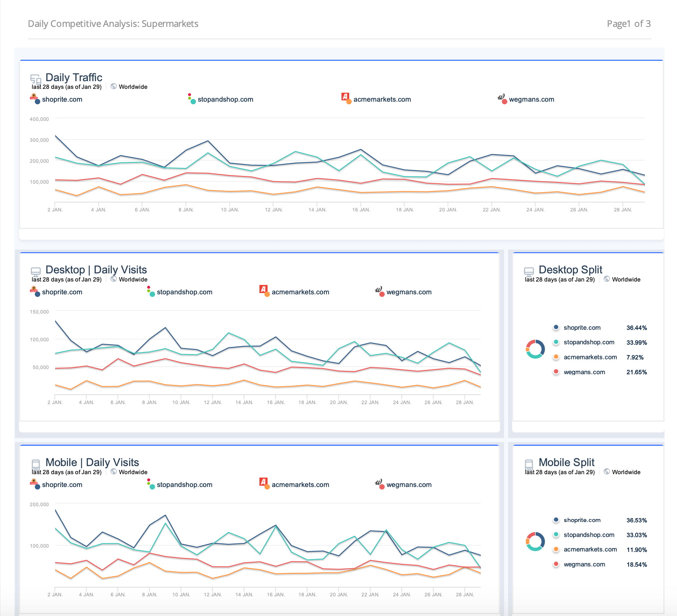Click the globe icon in Mobile Daily Visits
The image size is (677, 616).
(114, 472)
